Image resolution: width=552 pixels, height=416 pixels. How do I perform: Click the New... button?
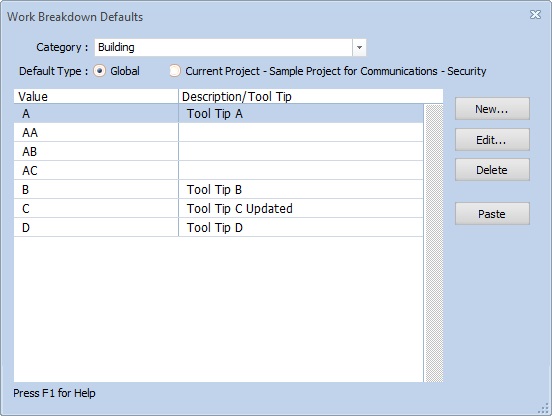tap(492, 109)
